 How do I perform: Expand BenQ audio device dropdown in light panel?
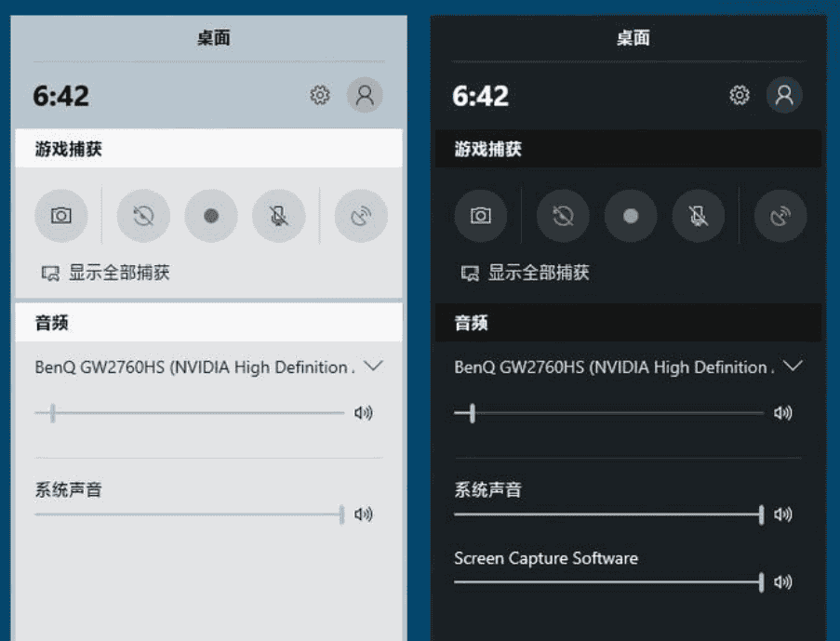click(x=374, y=367)
